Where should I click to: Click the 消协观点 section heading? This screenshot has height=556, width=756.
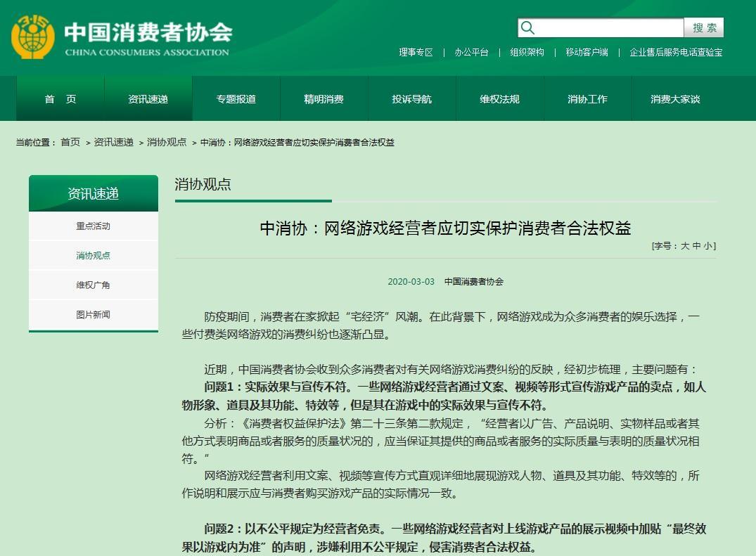[x=203, y=184]
